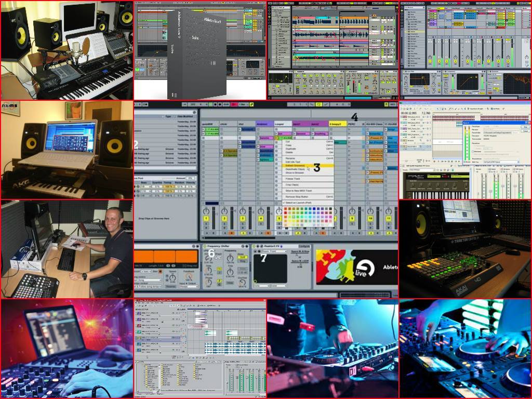Click the Reverse button on the Looper device
Image resolution: width=532 pixels, height=399 pixels.
pyautogui.click(x=170, y=286)
